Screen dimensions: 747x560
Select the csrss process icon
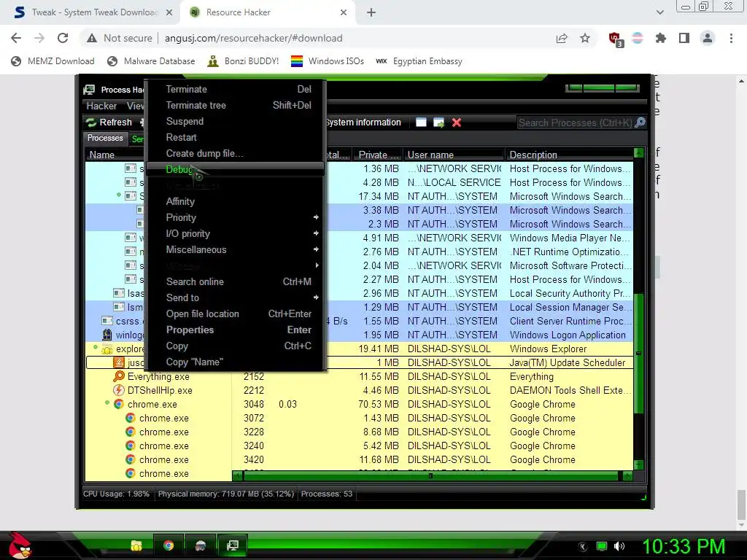[107, 321]
